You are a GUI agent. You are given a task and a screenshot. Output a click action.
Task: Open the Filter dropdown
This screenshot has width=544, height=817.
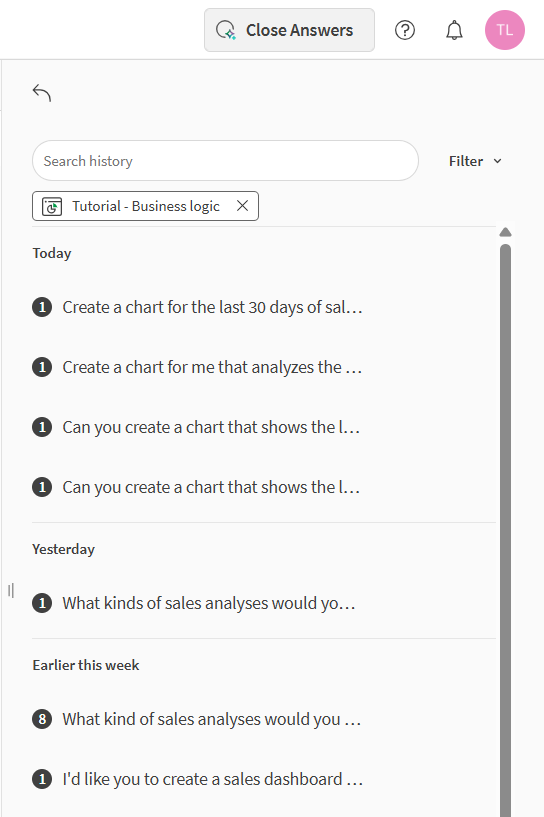pyautogui.click(x=475, y=161)
